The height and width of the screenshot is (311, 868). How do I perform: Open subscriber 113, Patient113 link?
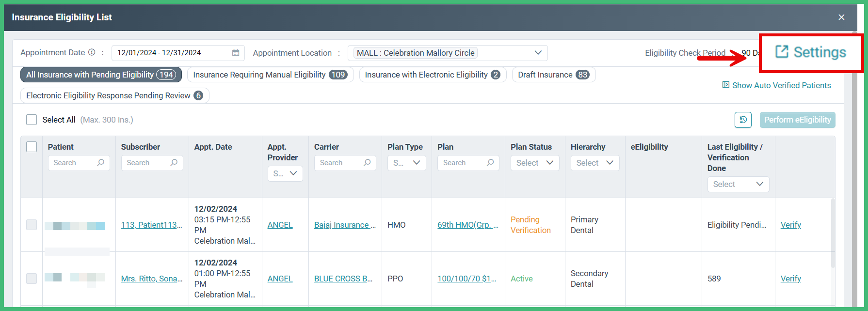point(152,225)
